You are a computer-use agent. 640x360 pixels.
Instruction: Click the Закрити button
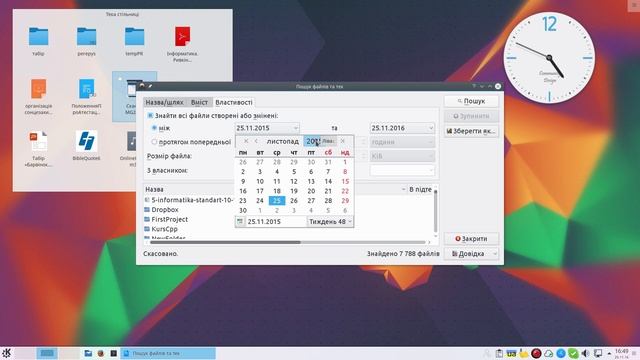471,238
